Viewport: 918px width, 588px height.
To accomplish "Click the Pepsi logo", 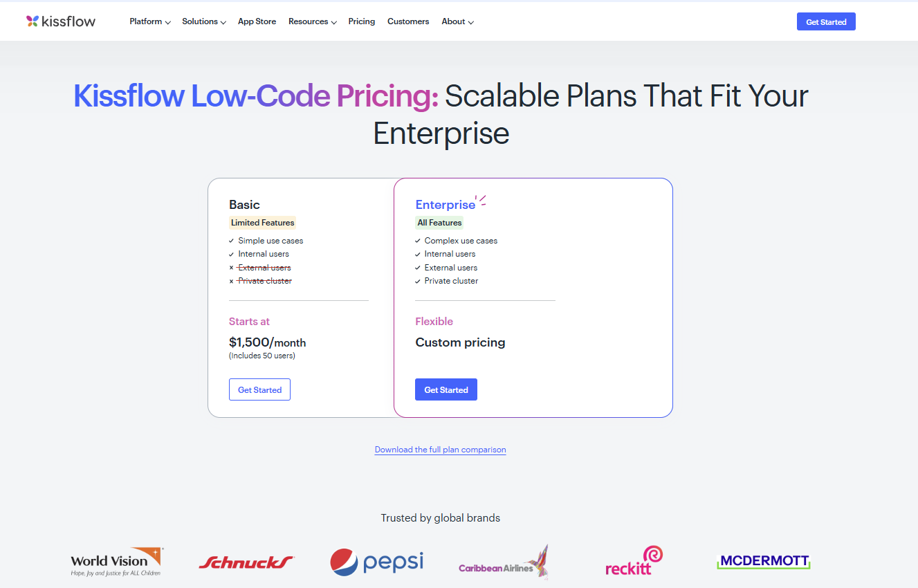I will pyautogui.click(x=376, y=561).
